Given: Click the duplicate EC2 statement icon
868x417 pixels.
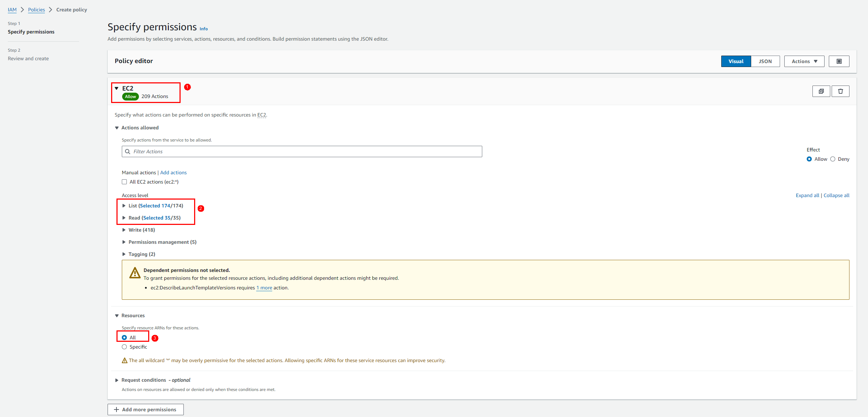Looking at the screenshot, I should point(821,91).
